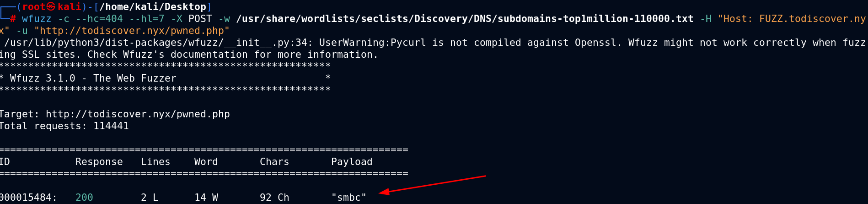This screenshot has height=204, width=868.
Task: Click the POST method text
Action: point(200,19)
